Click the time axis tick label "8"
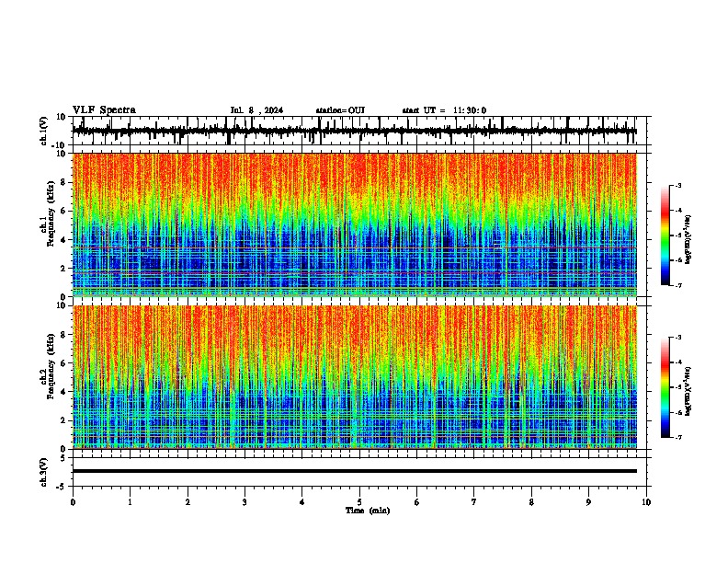The width and height of the screenshot is (728, 563). coord(531,502)
